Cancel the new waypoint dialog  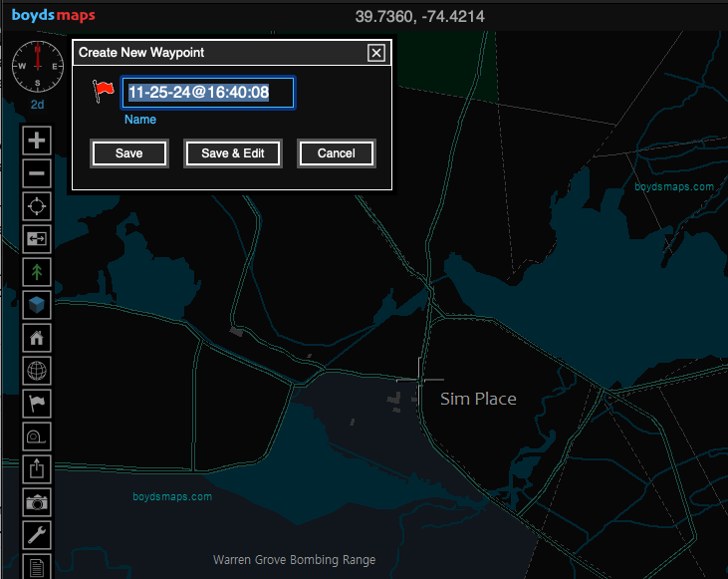[336, 153]
